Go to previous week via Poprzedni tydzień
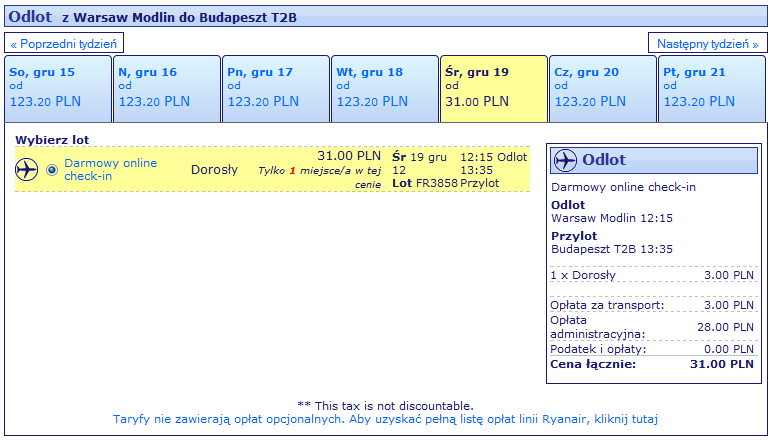This screenshot has width=772, height=440. coord(65,44)
